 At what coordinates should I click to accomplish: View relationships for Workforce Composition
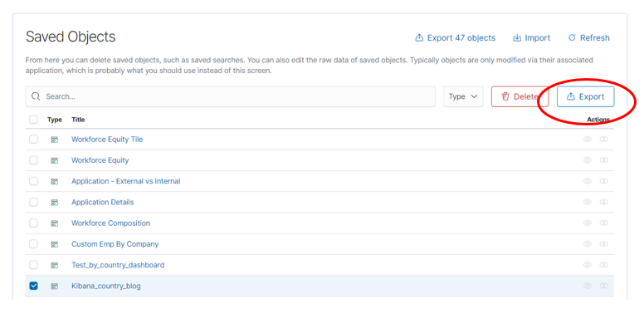point(604,223)
